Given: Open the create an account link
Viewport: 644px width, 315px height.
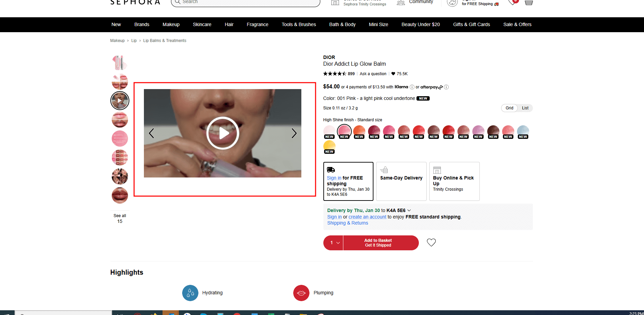Looking at the screenshot, I should pos(367,217).
